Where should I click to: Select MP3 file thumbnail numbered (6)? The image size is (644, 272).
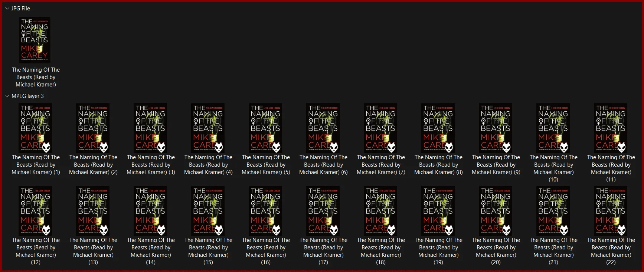click(x=323, y=128)
